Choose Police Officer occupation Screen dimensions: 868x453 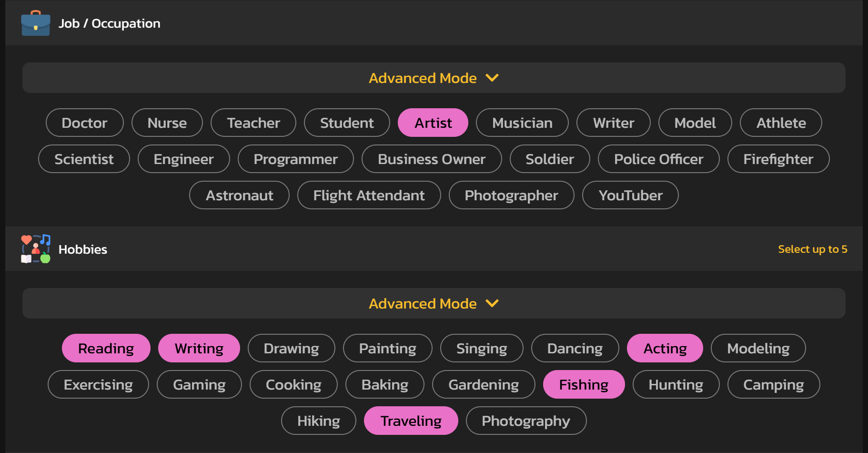[659, 159]
